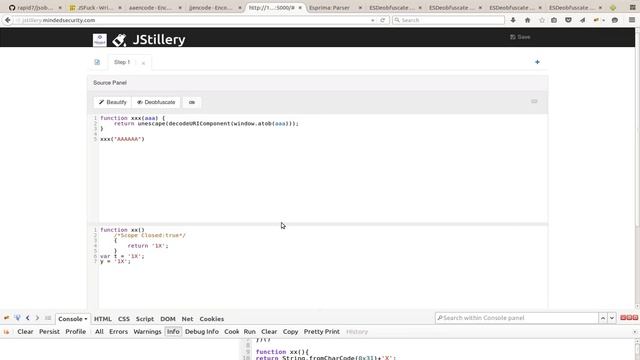Viewport: 640px width, 360px height.
Task: Click the Profile button
Action: [x=76, y=331]
